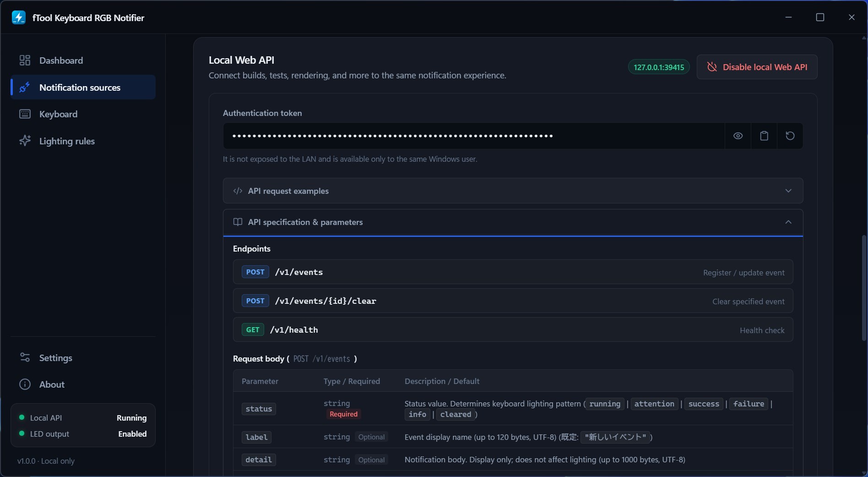This screenshot has width=868, height=477.
Task: Click the 'status' parameter name
Action: click(x=259, y=409)
